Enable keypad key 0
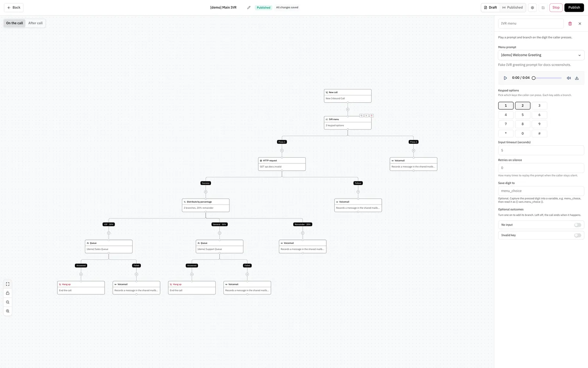This screenshot has width=588, height=368. coord(523,134)
